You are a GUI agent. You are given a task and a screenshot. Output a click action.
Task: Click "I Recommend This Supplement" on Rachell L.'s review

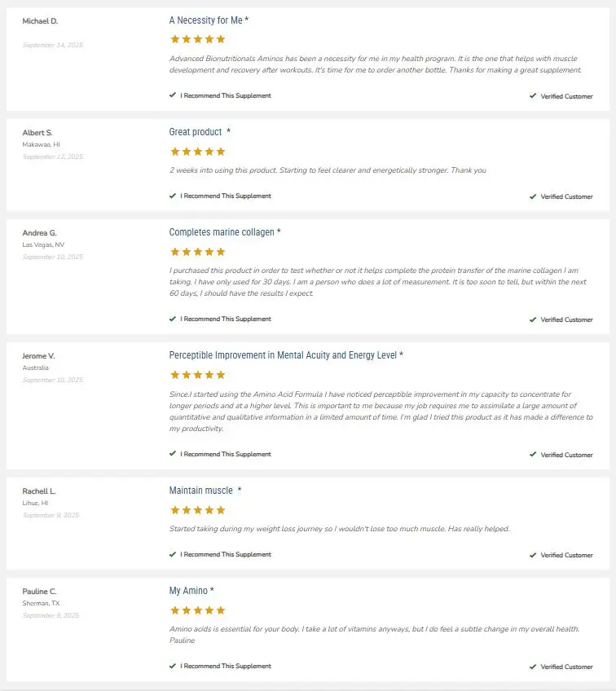226,554
